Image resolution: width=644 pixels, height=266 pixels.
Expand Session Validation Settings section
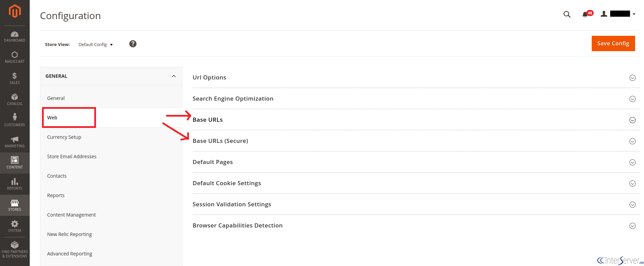click(416, 204)
